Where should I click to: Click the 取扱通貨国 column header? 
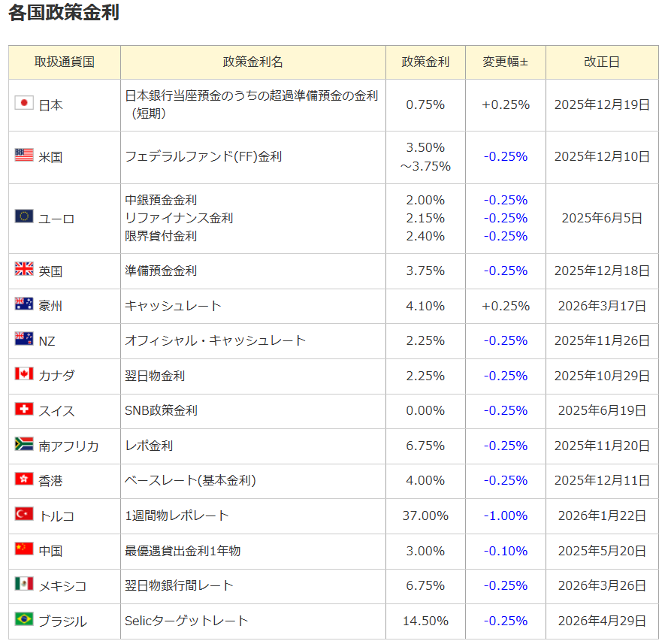(65, 62)
